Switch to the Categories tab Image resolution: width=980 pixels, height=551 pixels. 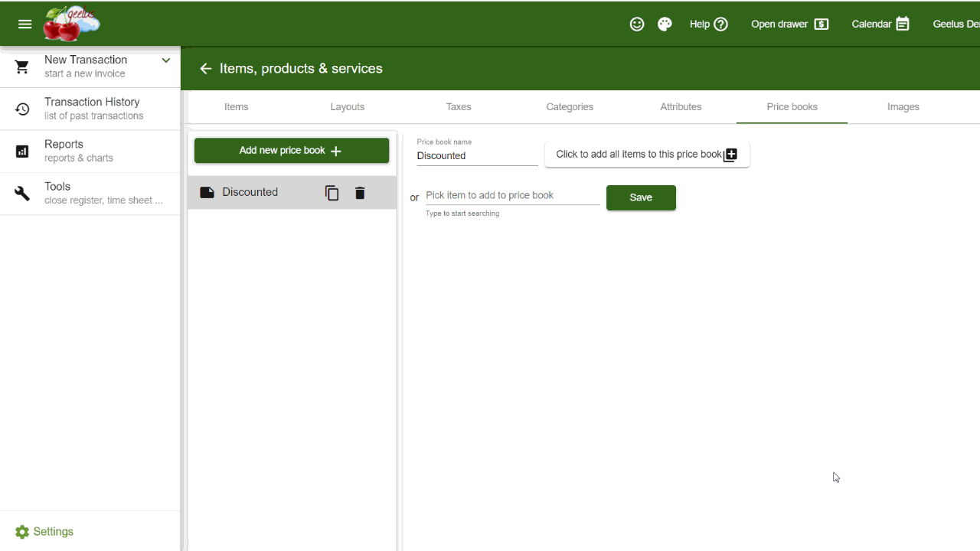pos(570,107)
